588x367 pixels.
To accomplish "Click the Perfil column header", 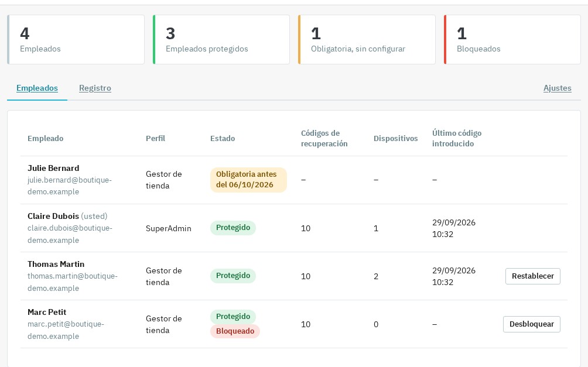I will tap(155, 138).
